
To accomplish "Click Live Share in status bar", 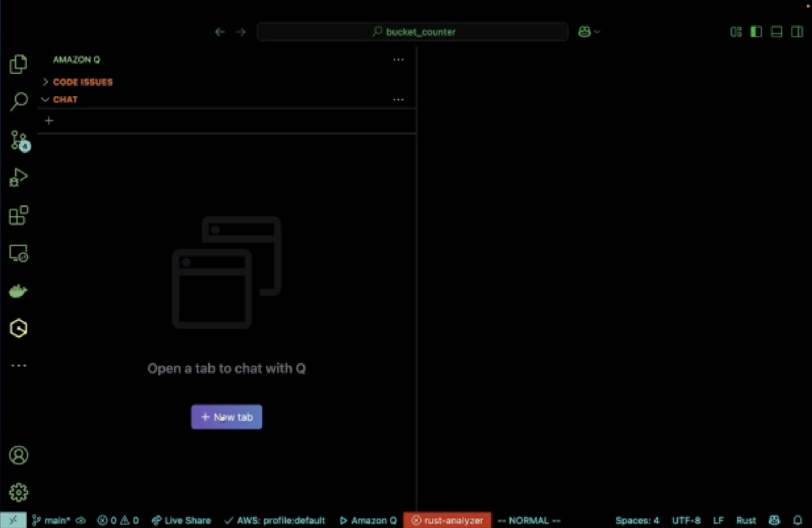I will pos(181,520).
